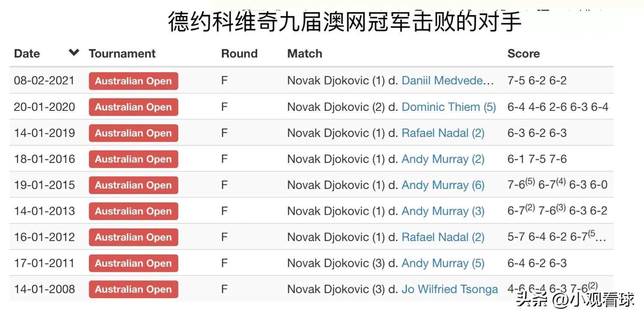Click Australian Open badge for 16-01-2012
644x317 pixels.
pyautogui.click(x=134, y=237)
